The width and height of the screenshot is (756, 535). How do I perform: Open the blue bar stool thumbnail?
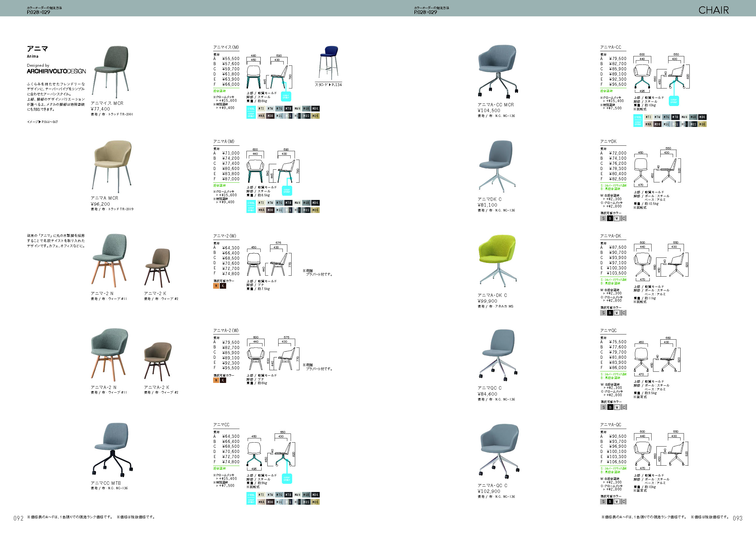click(x=328, y=63)
